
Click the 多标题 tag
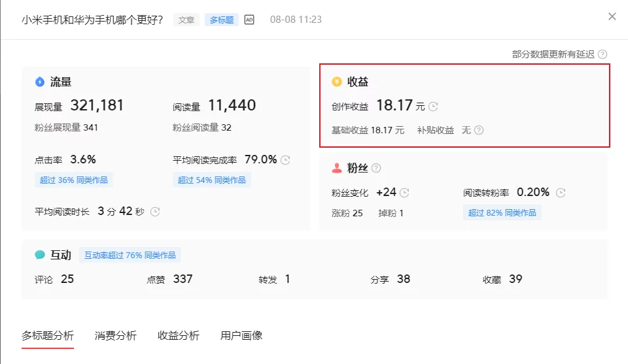pos(222,20)
